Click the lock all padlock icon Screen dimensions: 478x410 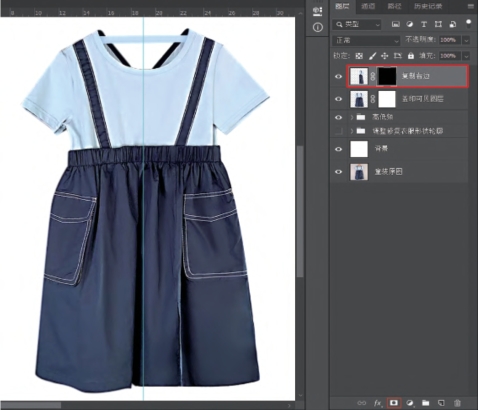pos(411,56)
